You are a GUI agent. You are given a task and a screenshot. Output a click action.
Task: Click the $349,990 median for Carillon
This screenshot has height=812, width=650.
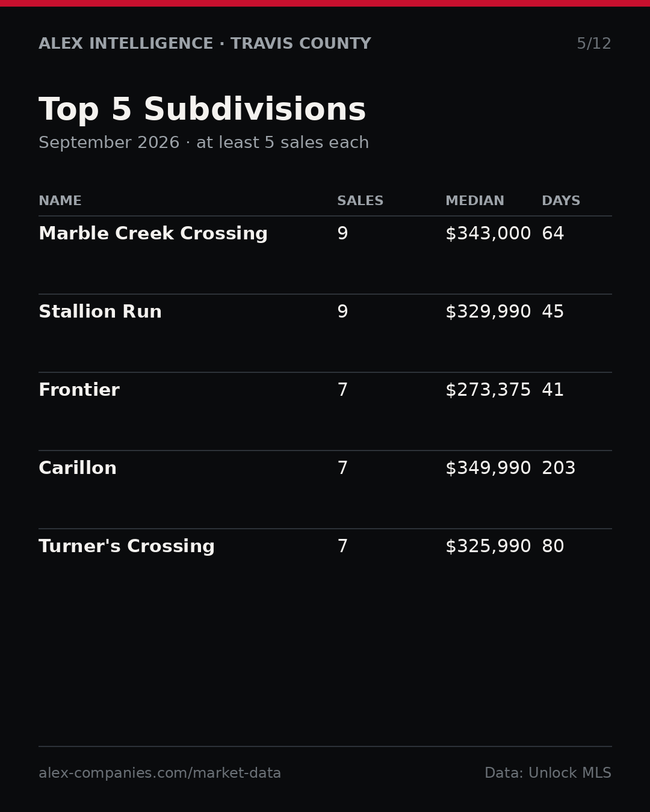click(488, 469)
